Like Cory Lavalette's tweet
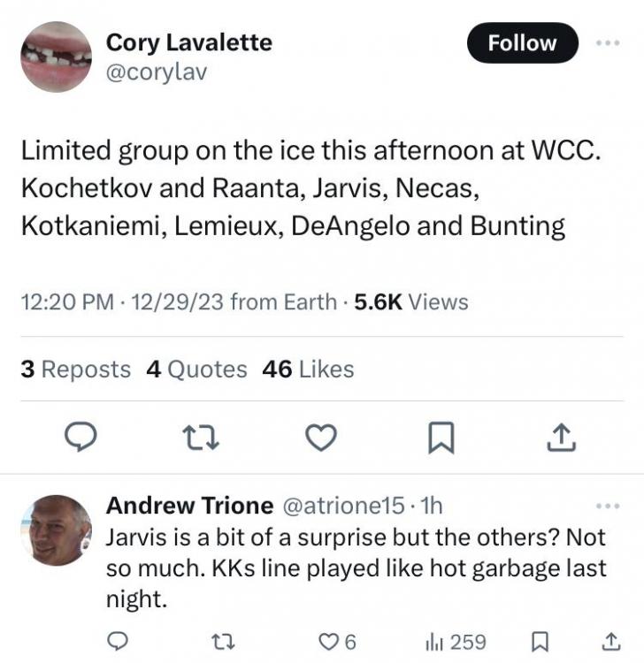Viewport: 644px width, 663px height. (323, 437)
